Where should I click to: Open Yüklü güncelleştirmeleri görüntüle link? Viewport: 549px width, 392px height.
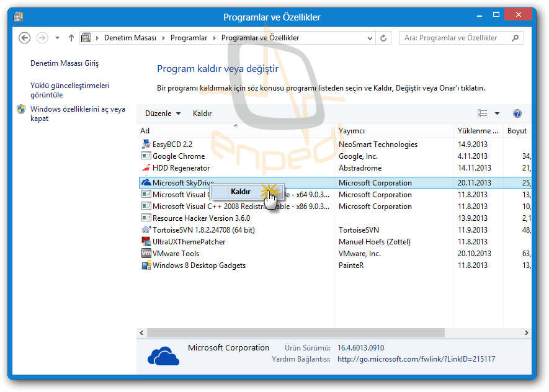(69, 91)
